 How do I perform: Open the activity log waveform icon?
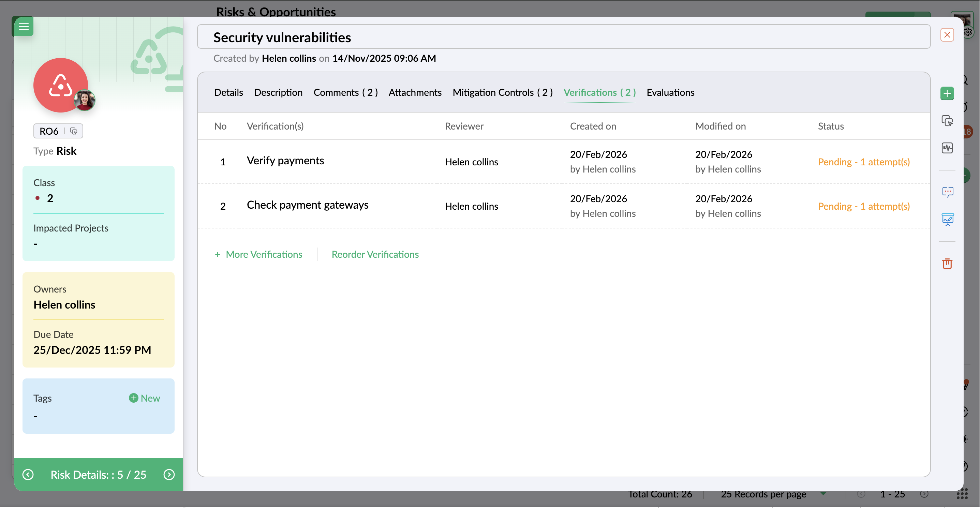point(947,148)
